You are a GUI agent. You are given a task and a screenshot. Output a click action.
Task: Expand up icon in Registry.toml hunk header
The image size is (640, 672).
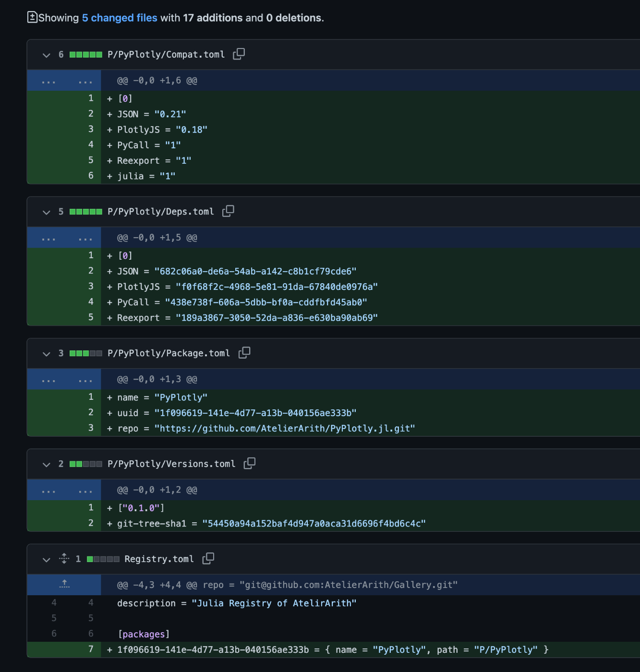click(64, 584)
